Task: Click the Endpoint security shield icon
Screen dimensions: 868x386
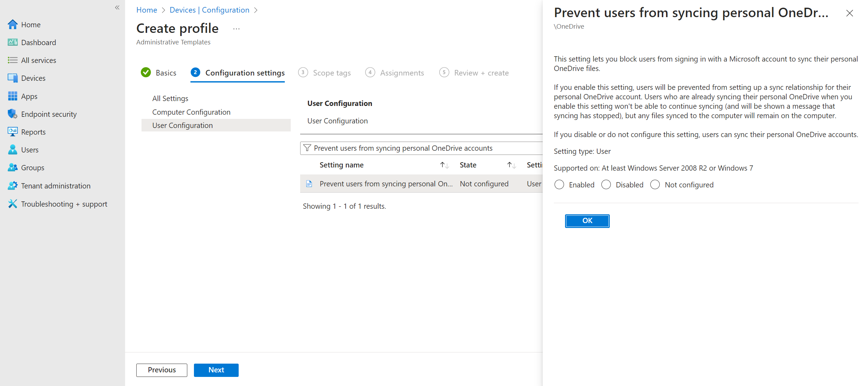Action: (13, 114)
